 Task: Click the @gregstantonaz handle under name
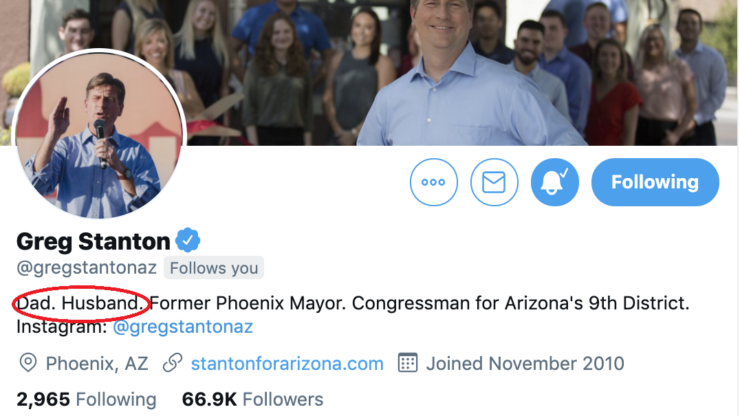[86, 268]
